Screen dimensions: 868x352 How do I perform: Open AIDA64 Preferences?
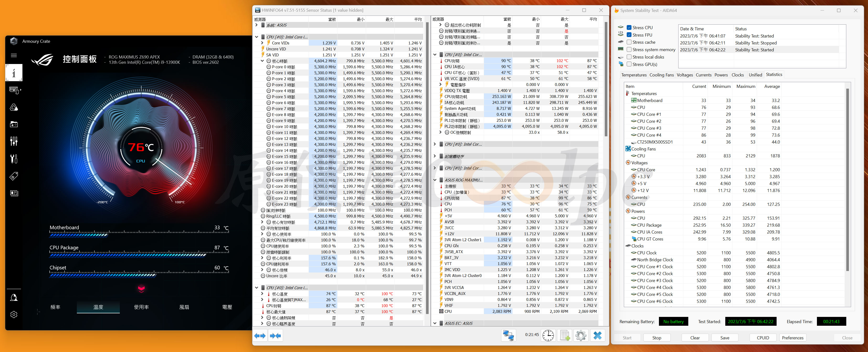(793, 338)
